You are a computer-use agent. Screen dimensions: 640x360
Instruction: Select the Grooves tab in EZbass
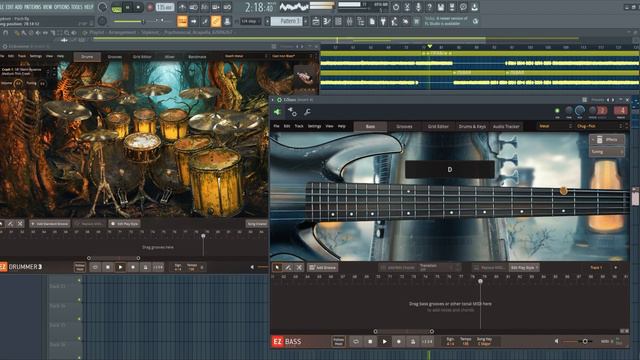(x=404, y=127)
